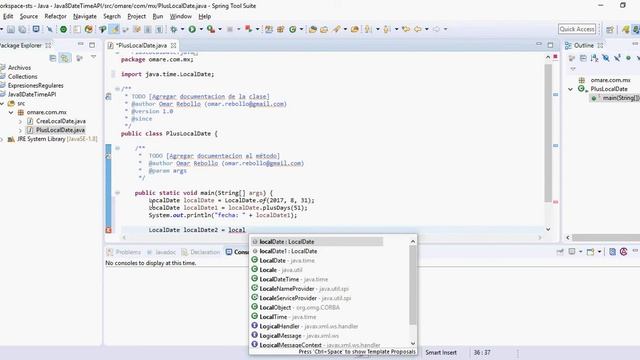Viewport: 640px width, 360px height.
Task: Open the New Java Class dropdown arrow
Action: point(301,29)
